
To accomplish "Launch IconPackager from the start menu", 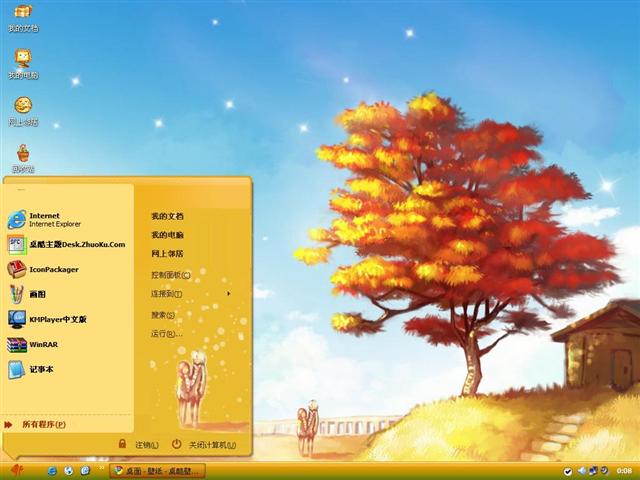I will coord(43,269).
